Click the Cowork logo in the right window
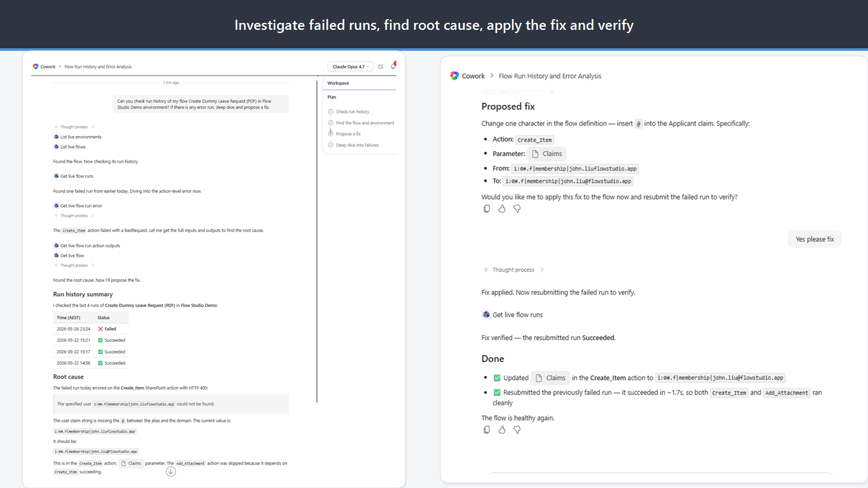 (x=454, y=76)
